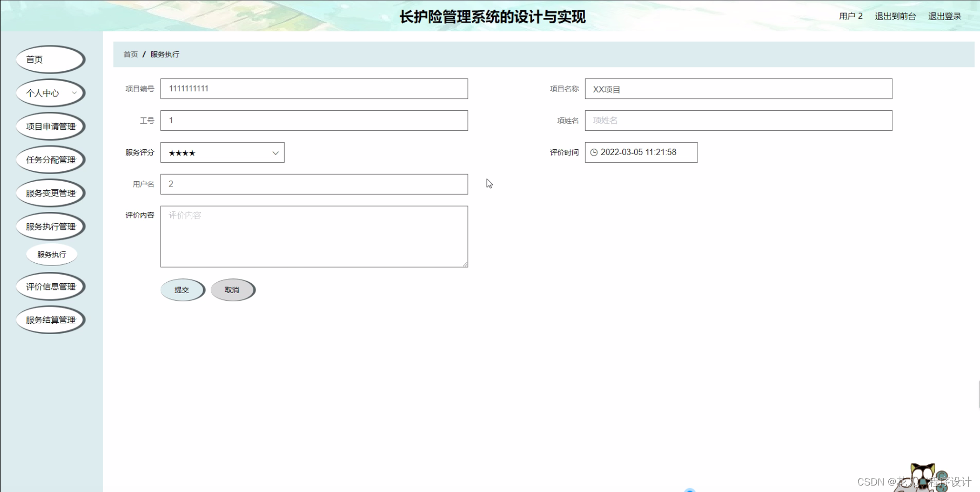Open 服务执行管理 in the sidebar
This screenshot has width=980, height=492.
(50, 226)
